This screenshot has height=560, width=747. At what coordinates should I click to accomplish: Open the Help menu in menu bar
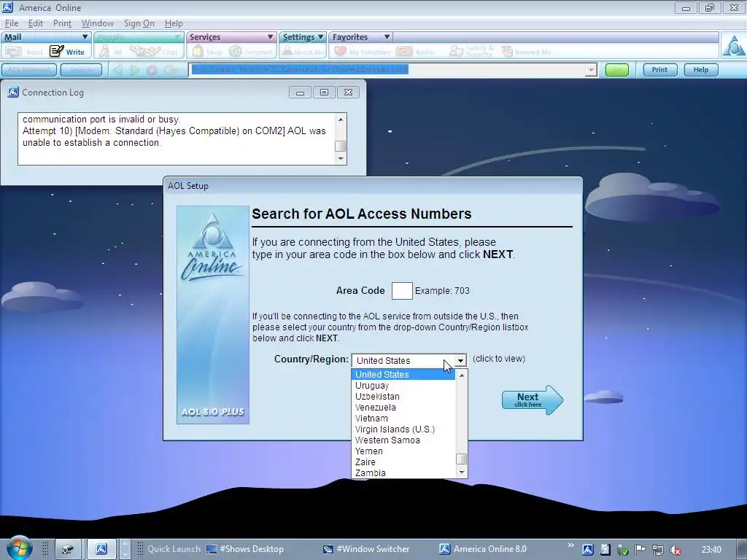[x=174, y=23]
